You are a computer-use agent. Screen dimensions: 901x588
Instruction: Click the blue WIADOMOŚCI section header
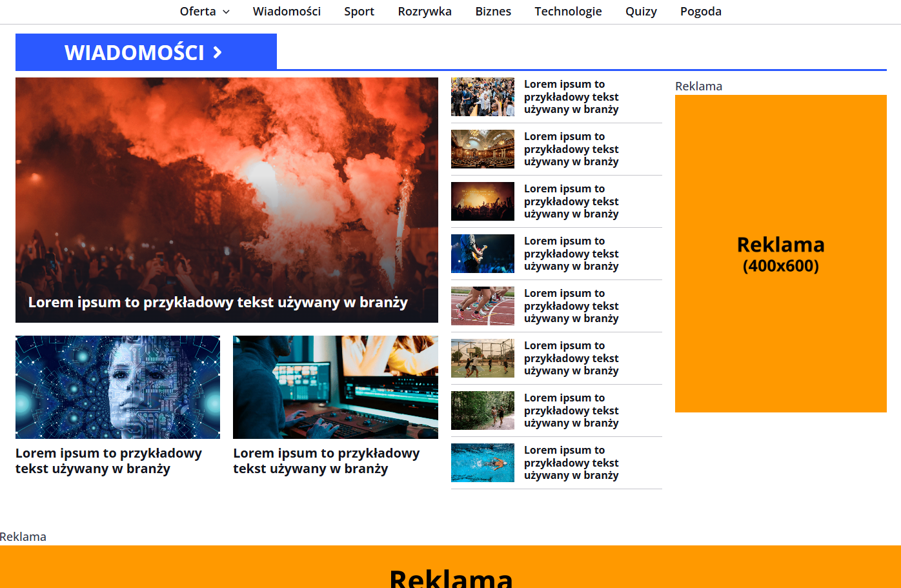click(x=134, y=52)
